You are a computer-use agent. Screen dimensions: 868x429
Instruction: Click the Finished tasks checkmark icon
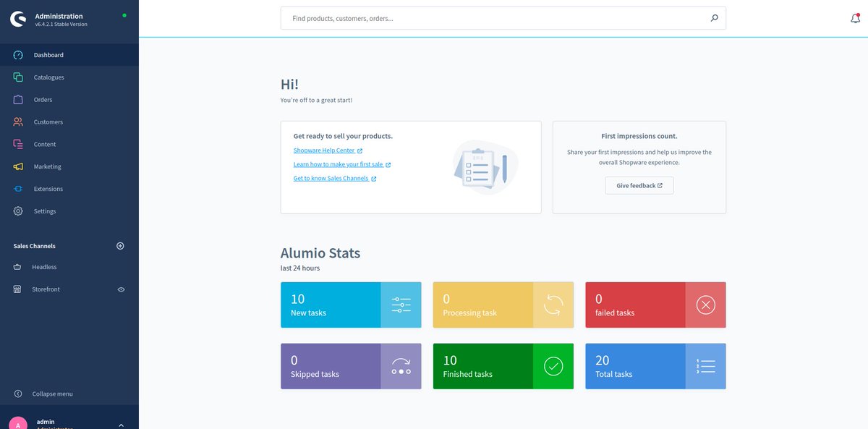coord(553,366)
